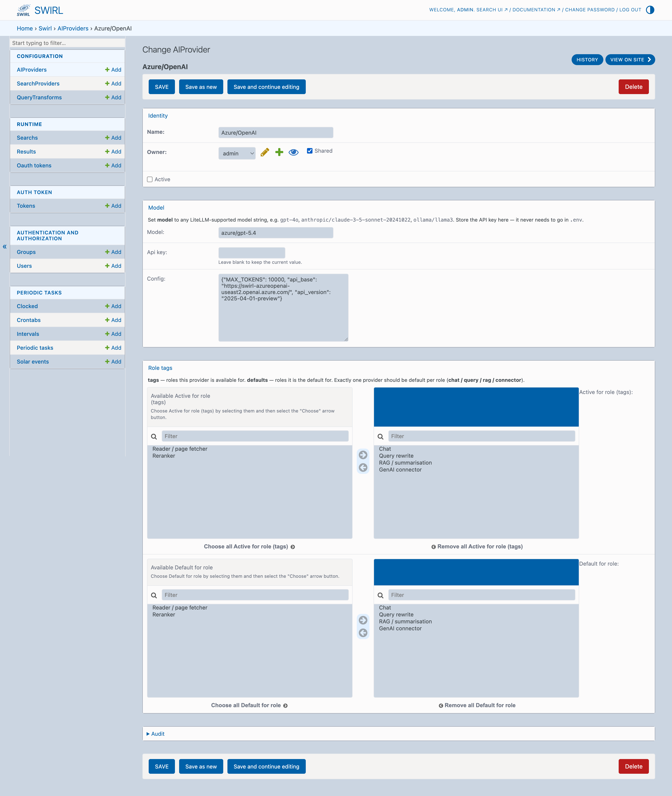The width and height of the screenshot is (672, 796).
Task: Click the plus Add next to Groups
Action: (x=113, y=252)
